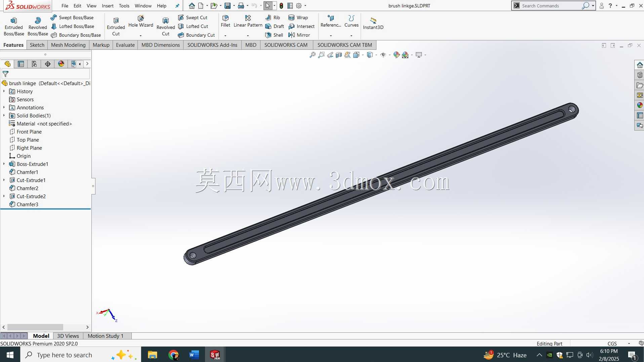Add a Rib feature
Viewport: 644px width, 362px height.
tap(273, 17)
